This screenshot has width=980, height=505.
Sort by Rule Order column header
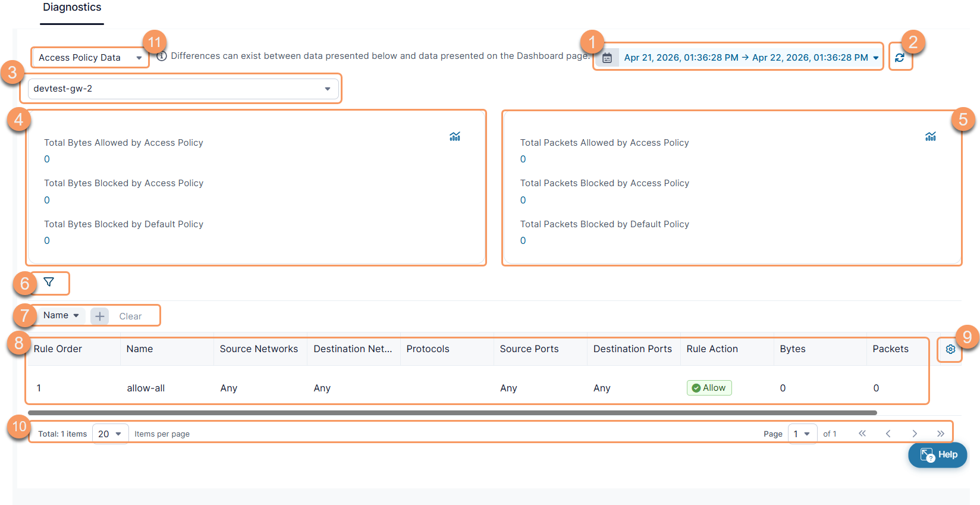(x=58, y=349)
